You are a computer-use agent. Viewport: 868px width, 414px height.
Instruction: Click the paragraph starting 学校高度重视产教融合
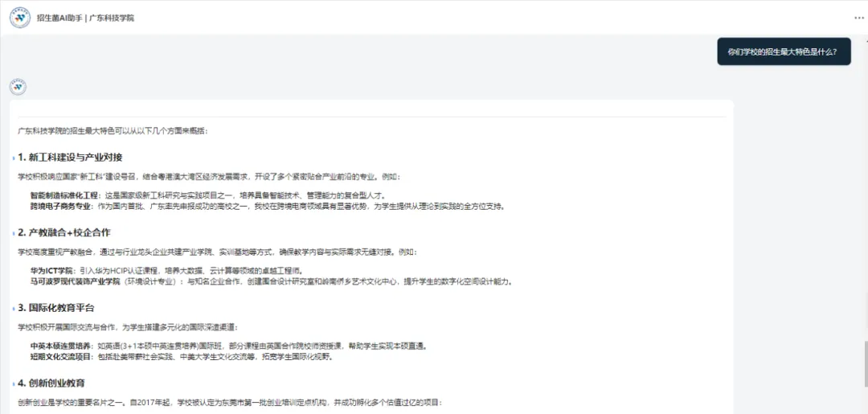[218, 252]
